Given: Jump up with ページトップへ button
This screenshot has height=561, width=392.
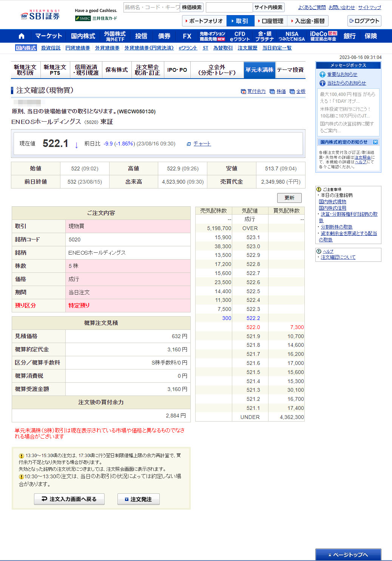Looking at the screenshot, I should 348,554.
